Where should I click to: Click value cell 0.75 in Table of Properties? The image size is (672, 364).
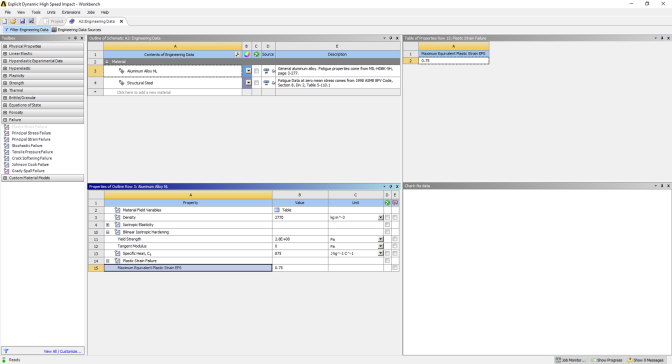(x=453, y=60)
